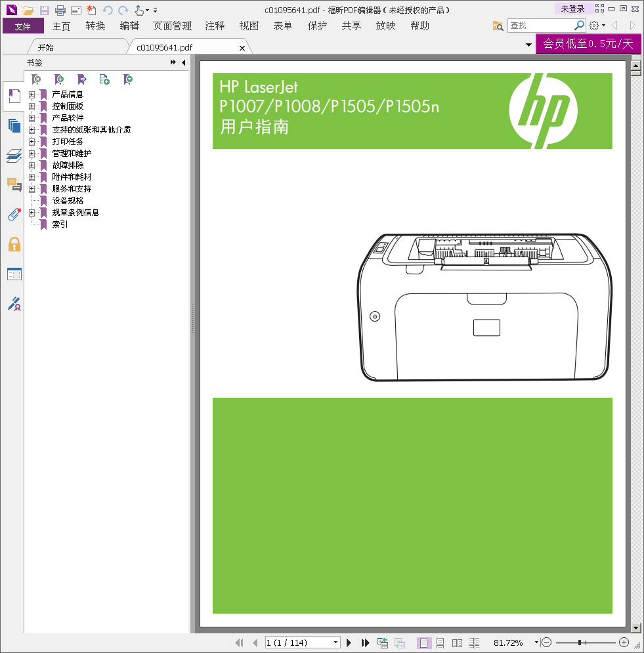Expand the 规章条例信息 bookmark
The image size is (644, 653).
(x=32, y=213)
